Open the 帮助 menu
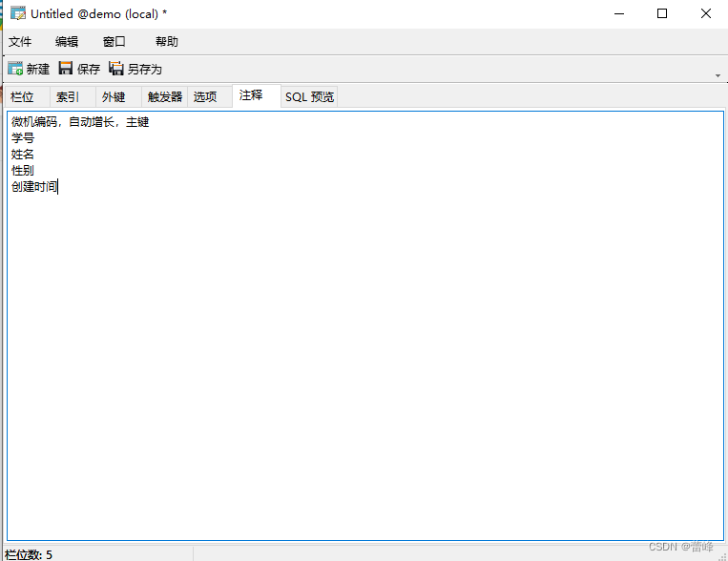This screenshot has height=561, width=728. (167, 42)
